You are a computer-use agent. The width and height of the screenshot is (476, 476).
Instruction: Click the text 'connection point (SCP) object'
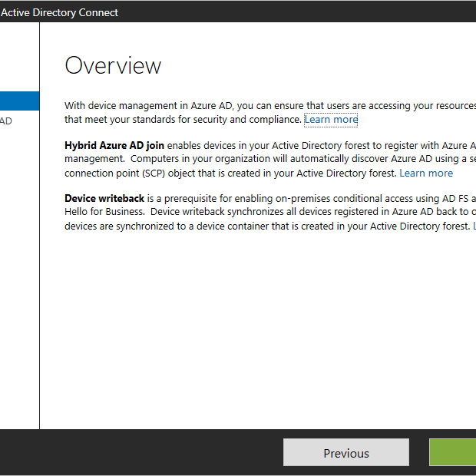[130, 174]
